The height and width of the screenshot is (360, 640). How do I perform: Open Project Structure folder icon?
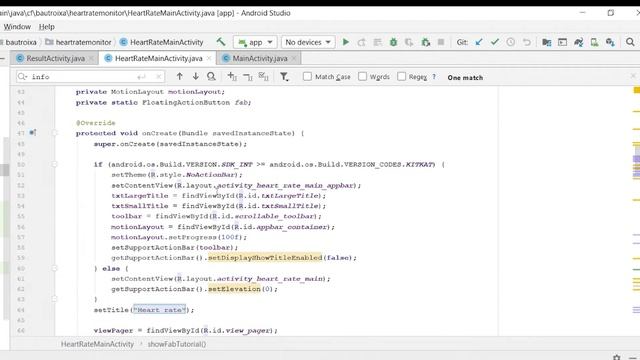tap(547, 42)
